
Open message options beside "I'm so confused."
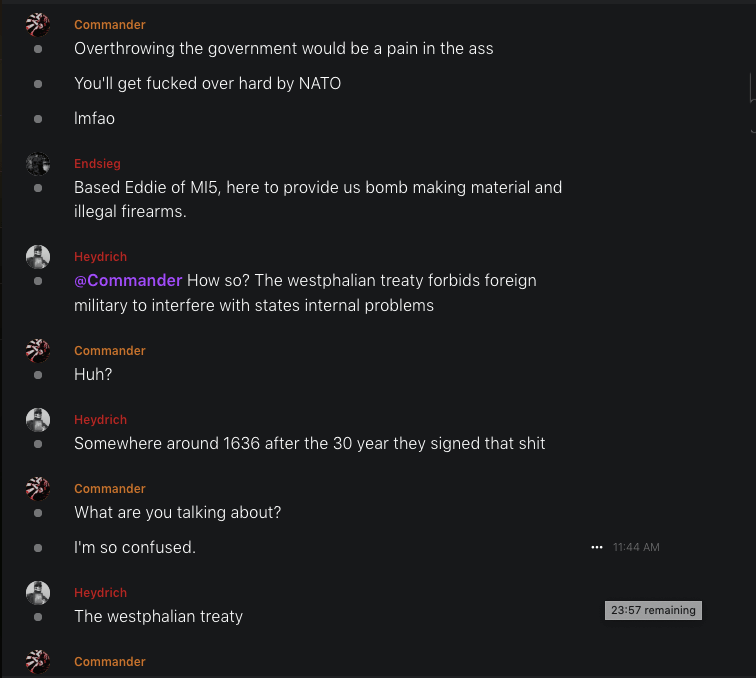pos(597,548)
